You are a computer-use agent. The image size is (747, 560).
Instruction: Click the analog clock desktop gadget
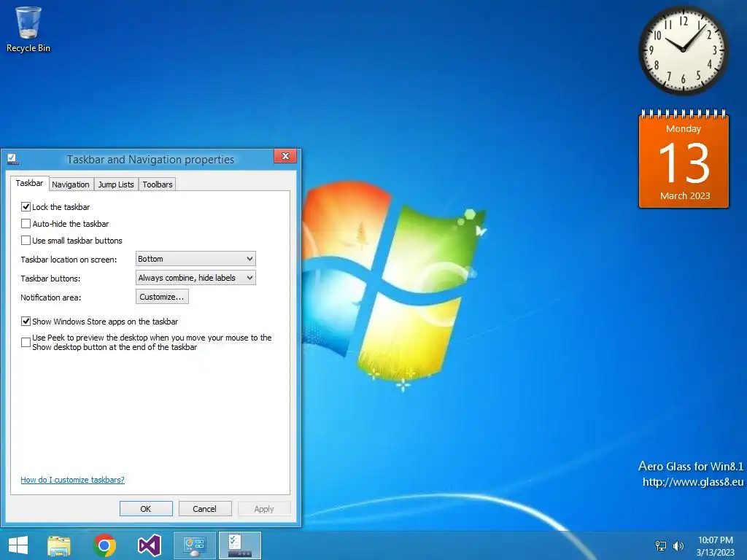[x=683, y=50]
